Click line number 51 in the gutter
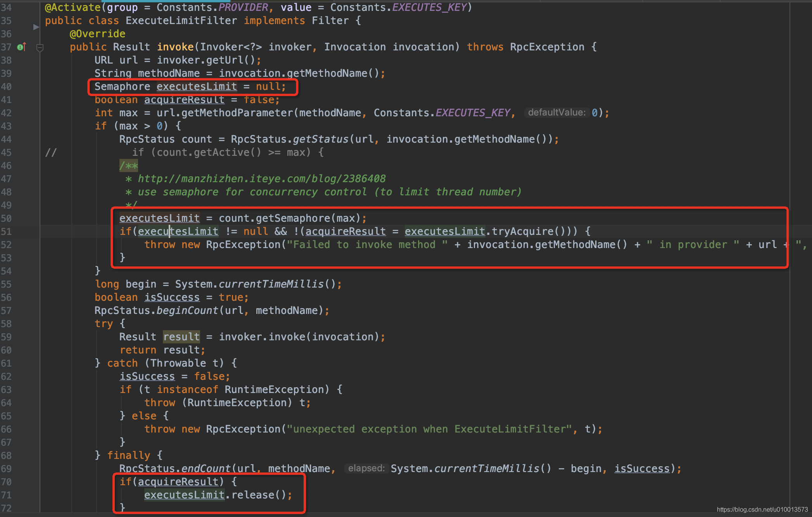812x517 pixels. 7,231
